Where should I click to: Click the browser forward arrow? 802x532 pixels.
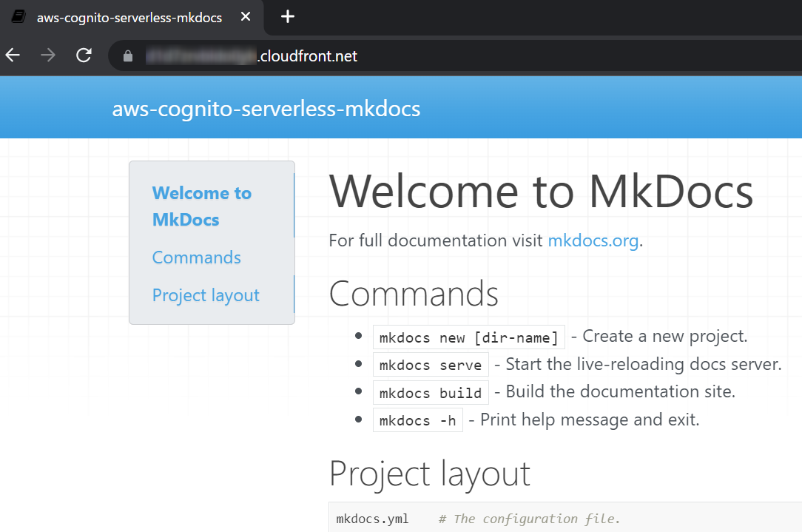[x=48, y=55]
